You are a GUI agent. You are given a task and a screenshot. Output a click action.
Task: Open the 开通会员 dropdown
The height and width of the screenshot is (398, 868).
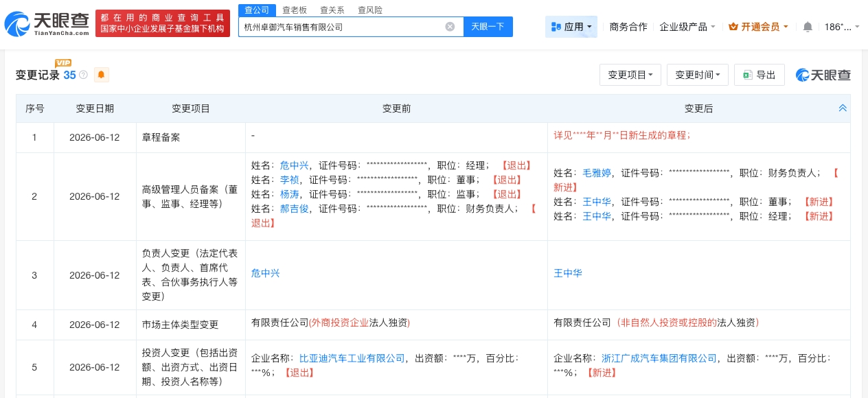[x=757, y=27]
